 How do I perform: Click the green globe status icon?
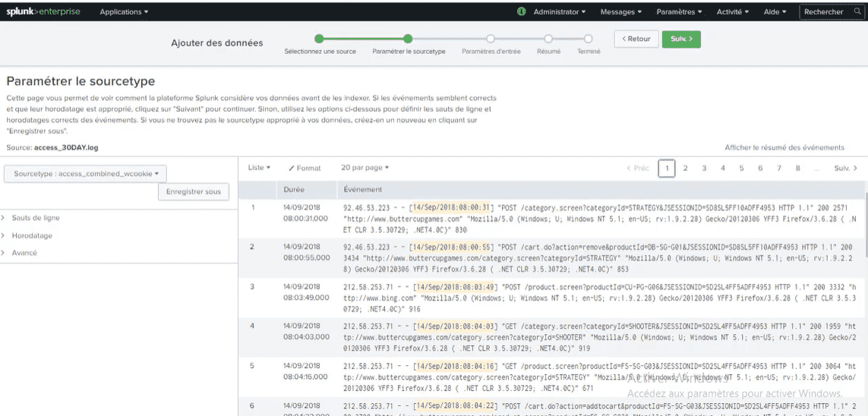(522, 11)
